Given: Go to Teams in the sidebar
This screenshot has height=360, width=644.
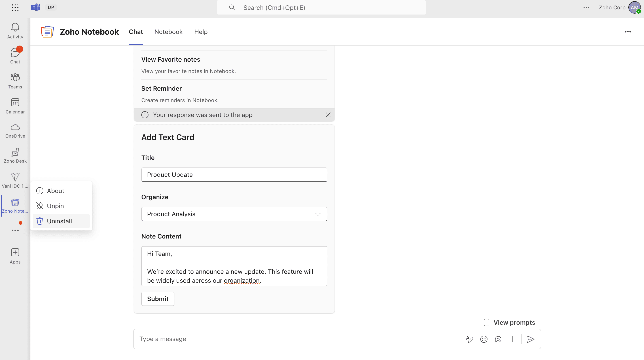Looking at the screenshot, I should pos(15,78).
